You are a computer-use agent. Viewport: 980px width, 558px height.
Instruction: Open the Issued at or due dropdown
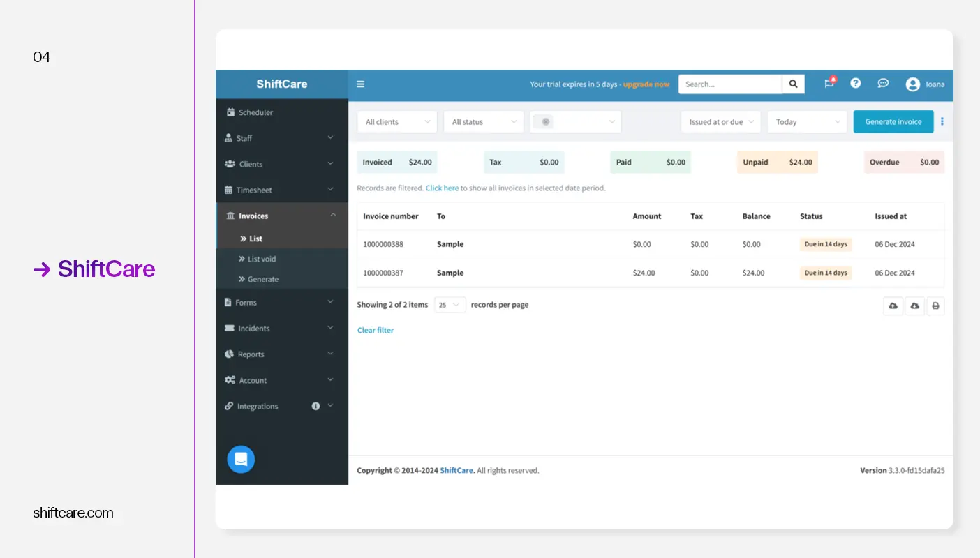tap(721, 122)
